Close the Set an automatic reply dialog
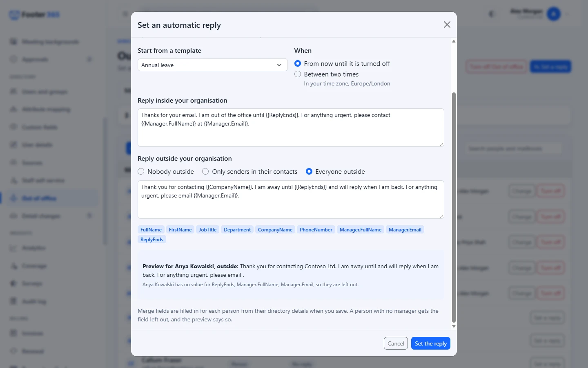Viewport: 588px width, 368px height. (447, 25)
